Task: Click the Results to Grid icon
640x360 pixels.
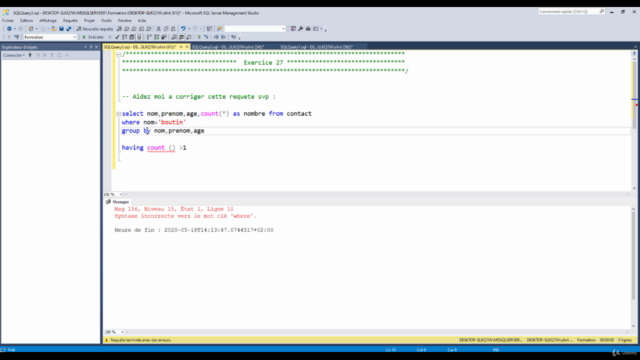Action: 181,37
